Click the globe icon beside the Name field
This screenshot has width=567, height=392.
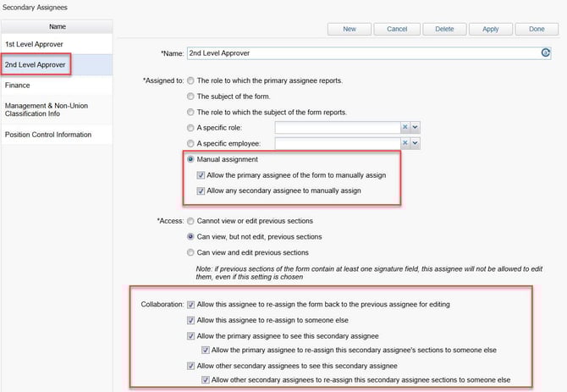546,53
